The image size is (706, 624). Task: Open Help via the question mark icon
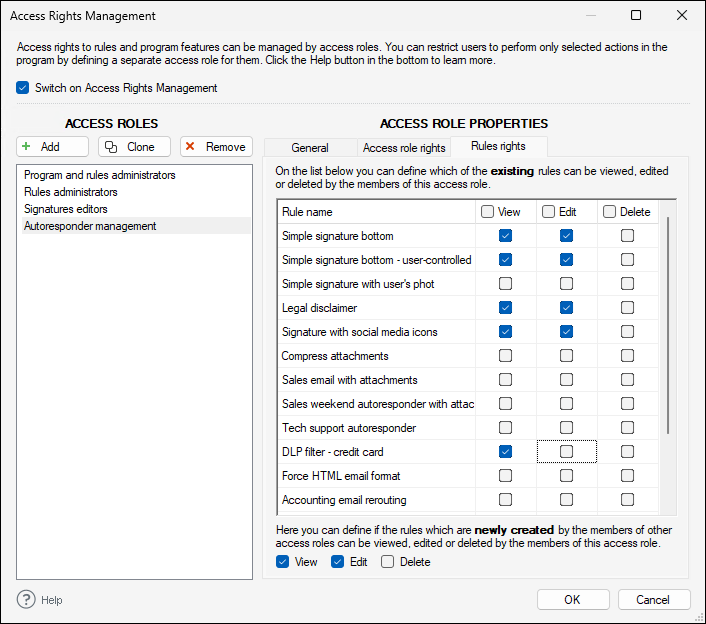pos(27,600)
